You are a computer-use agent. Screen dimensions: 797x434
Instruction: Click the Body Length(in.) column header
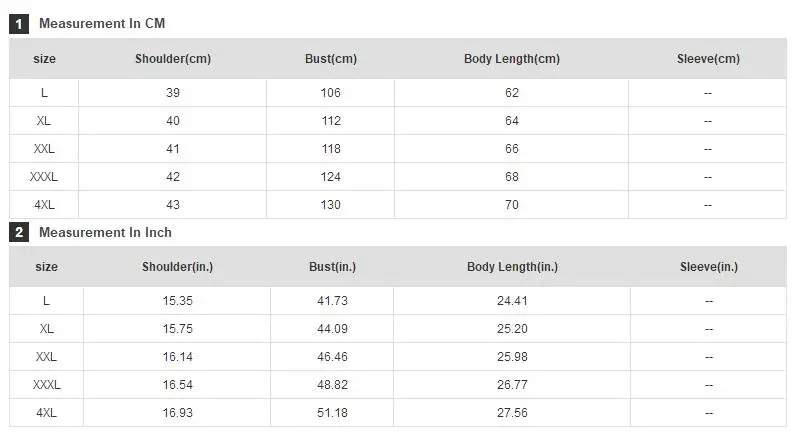click(512, 267)
